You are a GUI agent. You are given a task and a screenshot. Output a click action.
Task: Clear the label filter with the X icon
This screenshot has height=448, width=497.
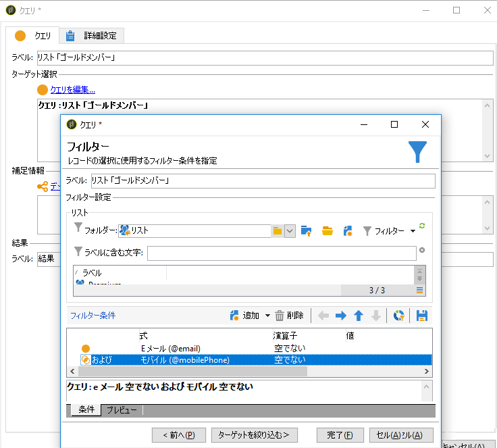(x=422, y=250)
